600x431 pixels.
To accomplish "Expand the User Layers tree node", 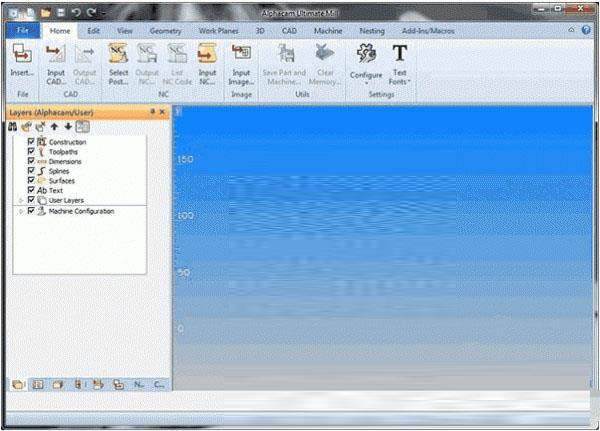I will click(x=21, y=200).
